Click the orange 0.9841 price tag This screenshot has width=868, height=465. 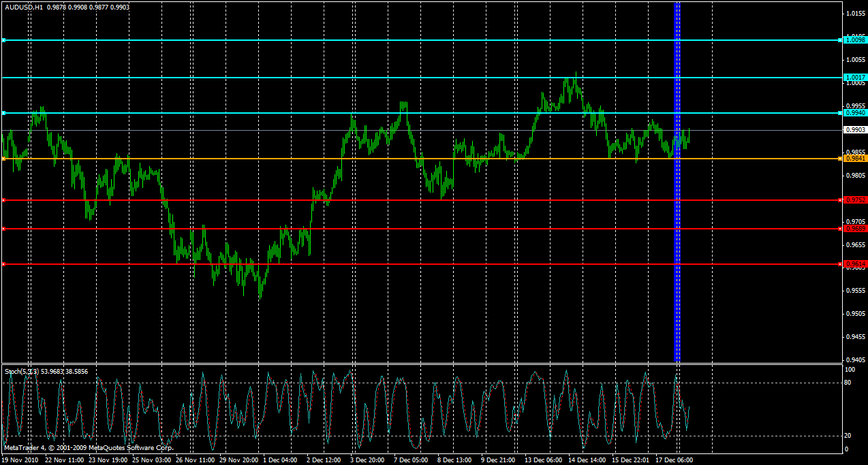[x=854, y=159]
